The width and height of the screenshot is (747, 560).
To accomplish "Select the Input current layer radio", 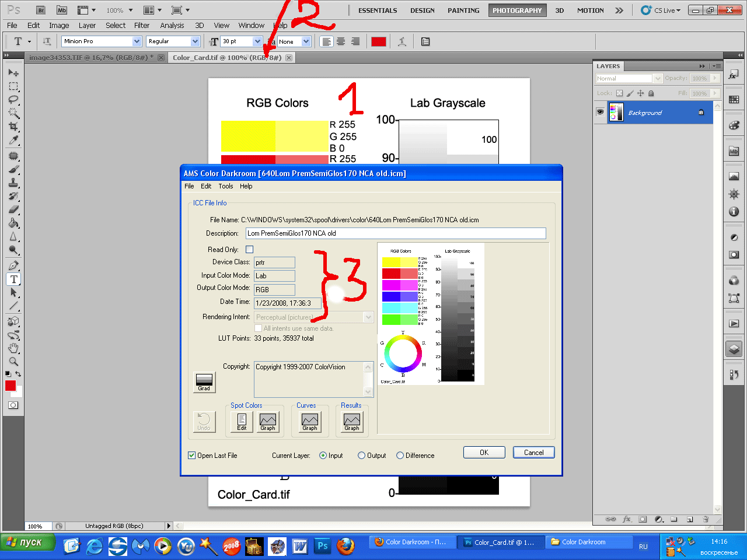I will click(x=323, y=456).
